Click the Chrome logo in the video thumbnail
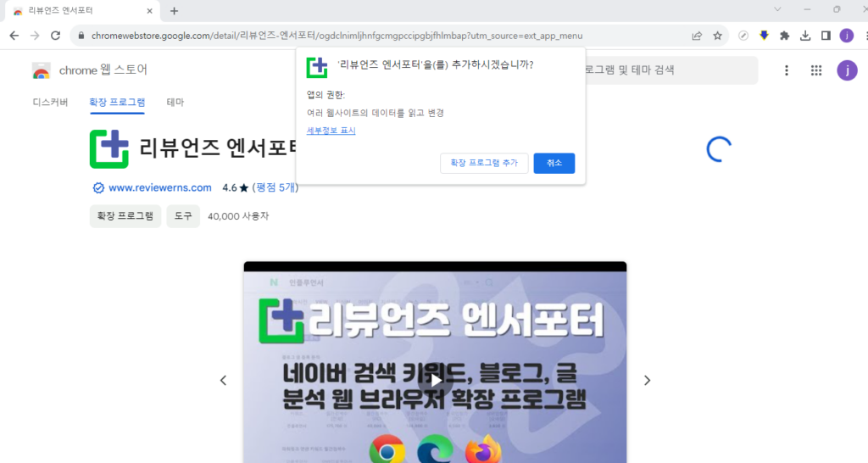 (x=387, y=449)
